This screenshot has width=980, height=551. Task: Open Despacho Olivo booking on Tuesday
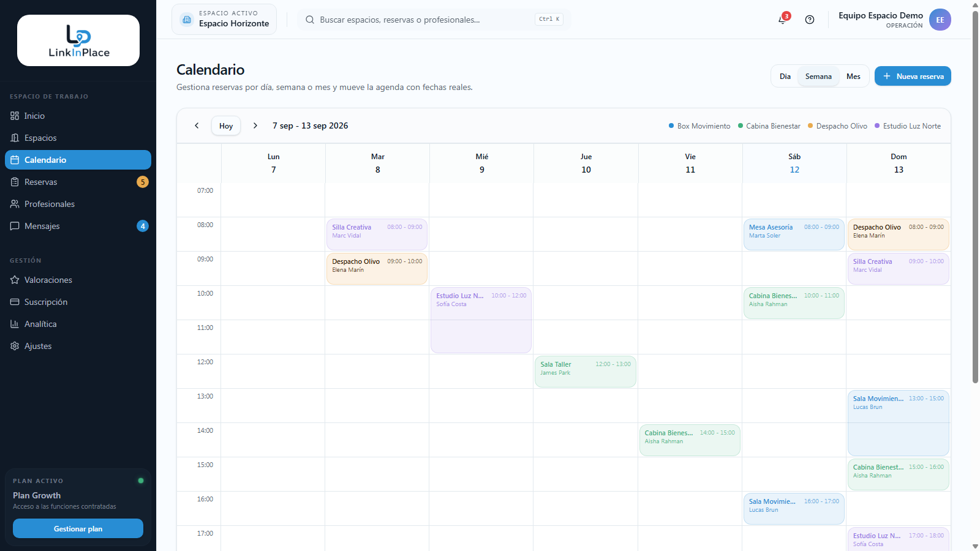coord(377,269)
